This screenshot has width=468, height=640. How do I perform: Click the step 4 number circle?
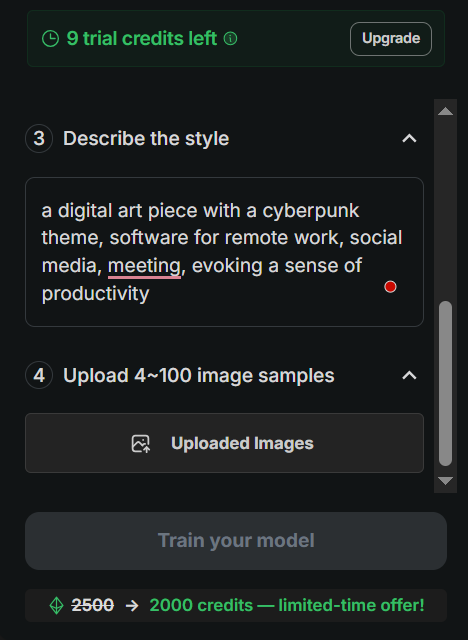coord(39,375)
